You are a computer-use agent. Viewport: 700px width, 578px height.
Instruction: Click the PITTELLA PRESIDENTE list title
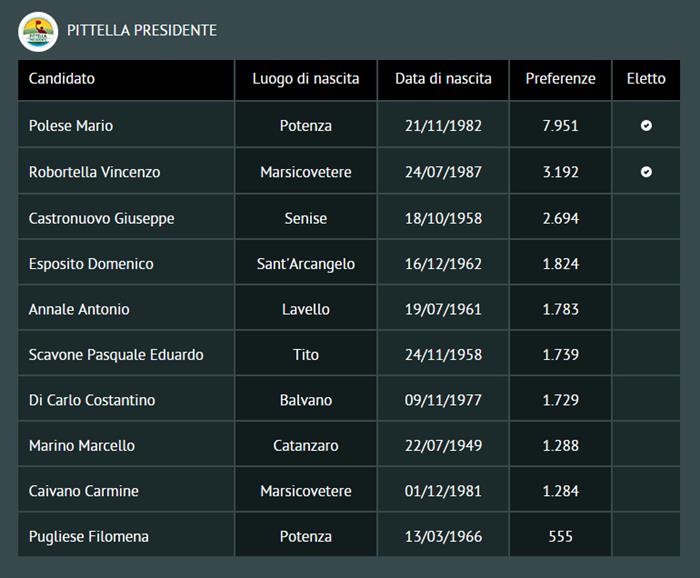point(142,31)
